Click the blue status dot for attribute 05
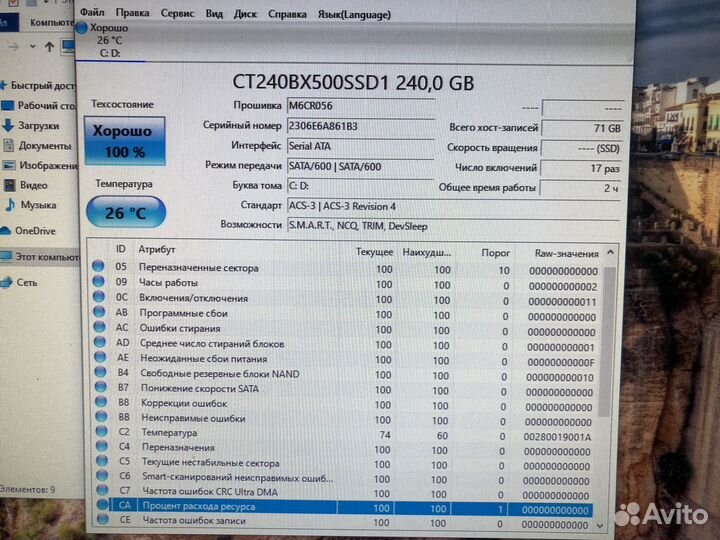The image size is (720, 540). pyautogui.click(x=98, y=268)
